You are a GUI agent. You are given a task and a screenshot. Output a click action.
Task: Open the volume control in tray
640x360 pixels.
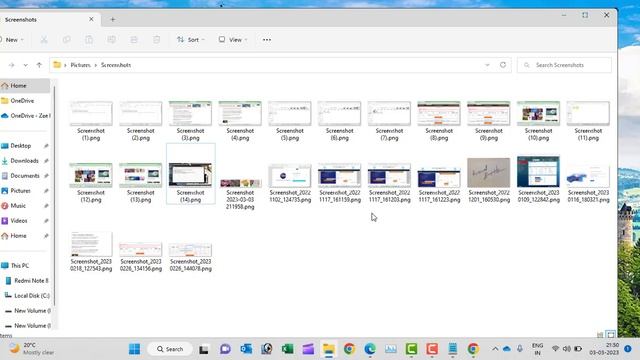pos(567,349)
